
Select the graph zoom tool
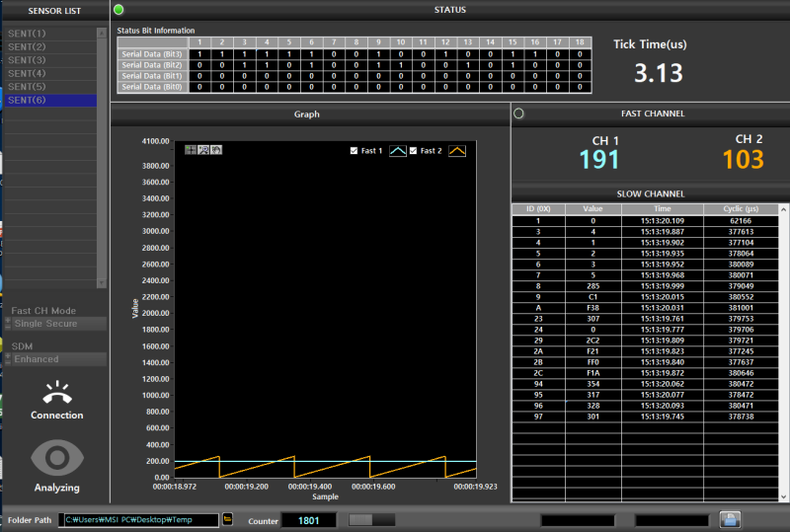(x=203, y=150)
